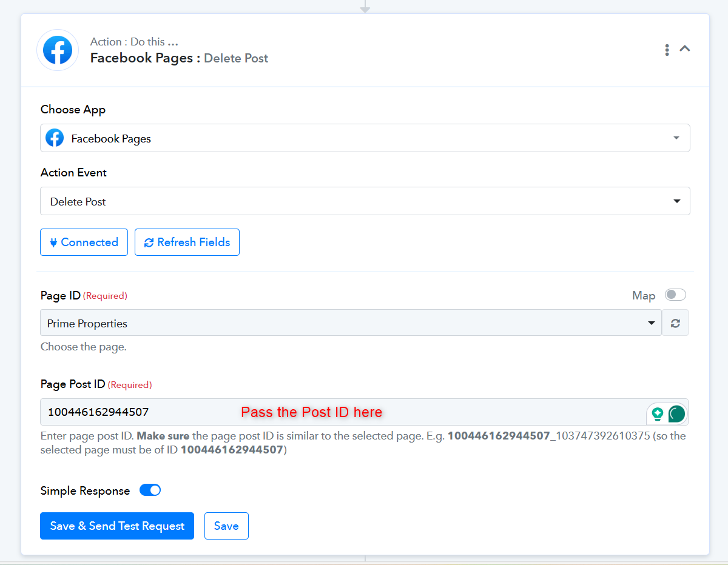Click the green lightbulb icon in Post ID field
728x565 pixels.
coord(657,413)
